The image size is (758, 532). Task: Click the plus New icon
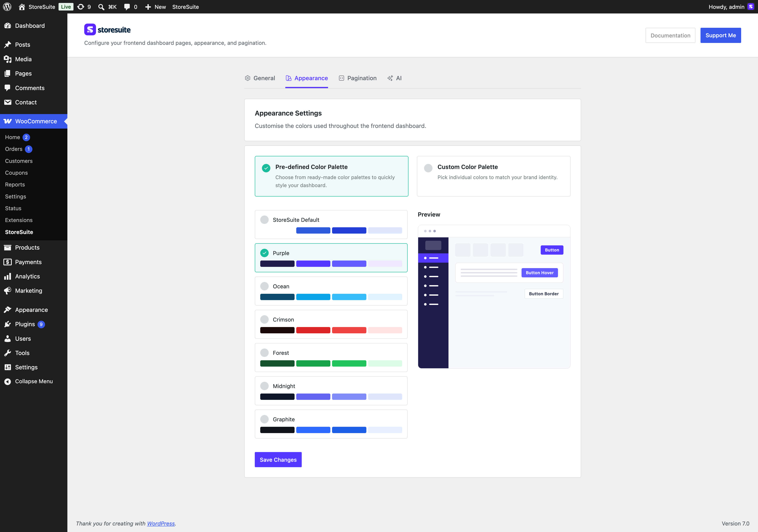coord(148,7)
